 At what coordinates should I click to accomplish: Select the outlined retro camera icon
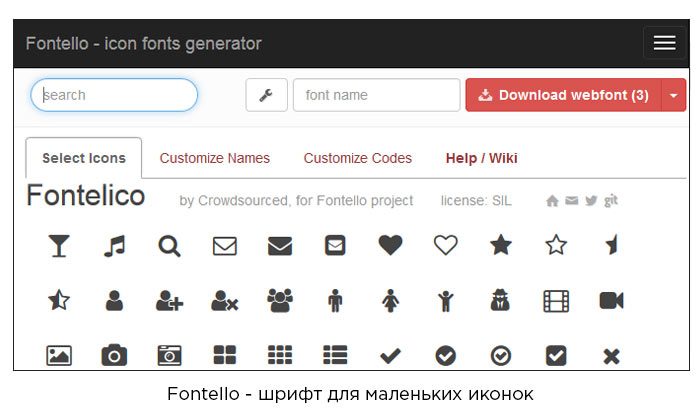tap(170, 355)
